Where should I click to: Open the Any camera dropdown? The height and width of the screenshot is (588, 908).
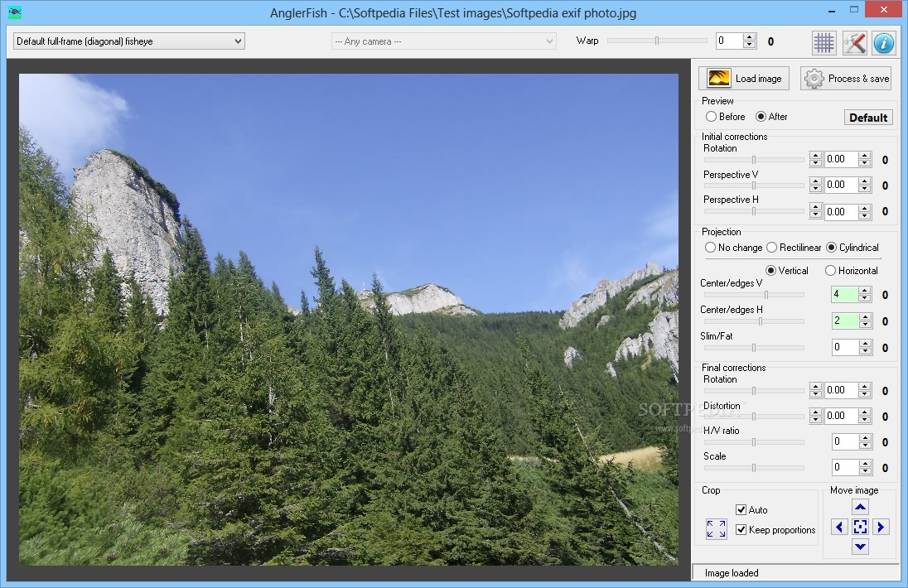click(443, 41)
